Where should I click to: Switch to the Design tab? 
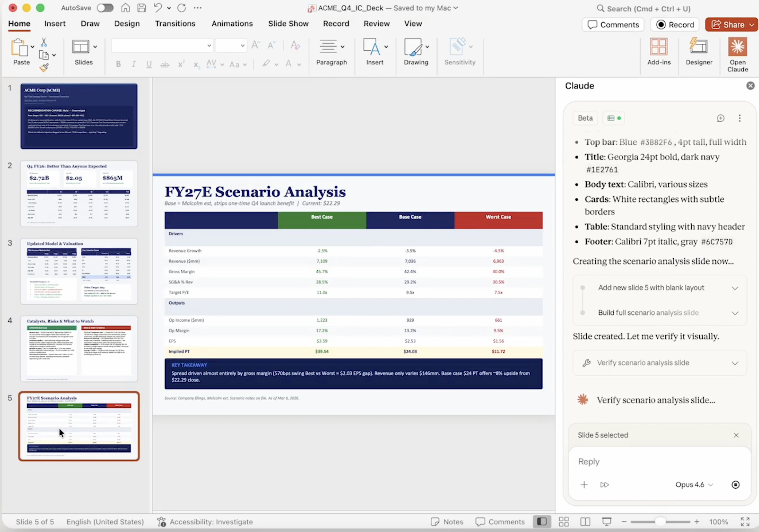click(x=127, y=24)
